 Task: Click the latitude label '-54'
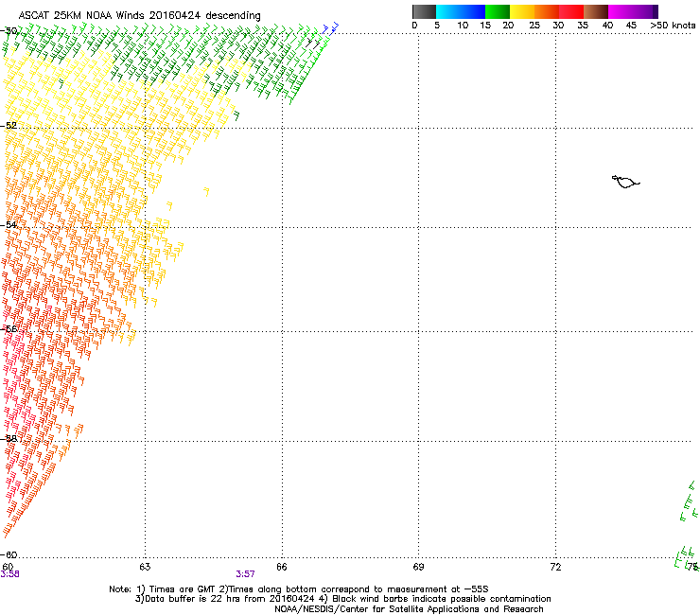tap(9, 224)
